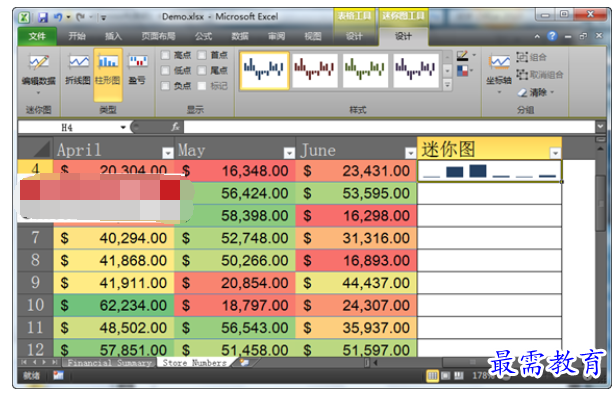Click the Edit Data (编辑数据) sparkline icon
612x394 pixels.
[x=39, y=62]
